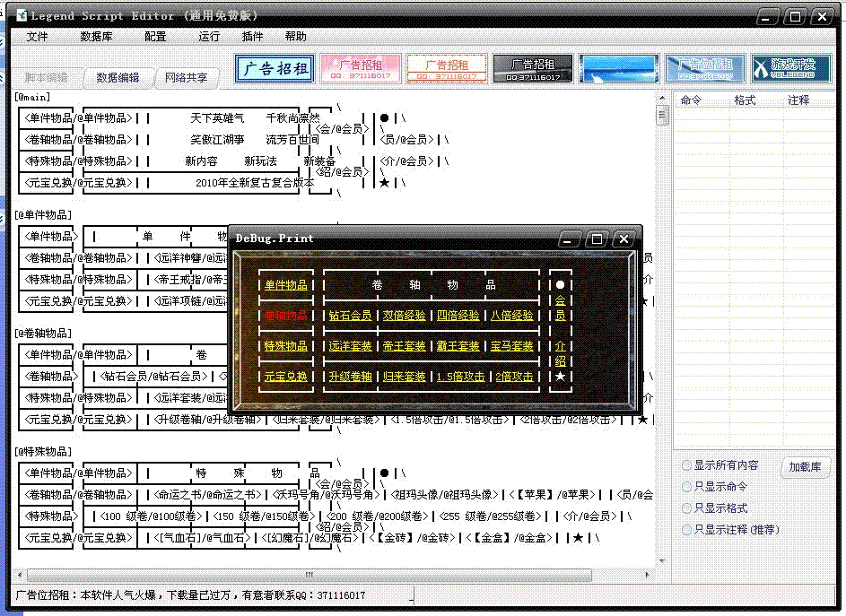Open the 配置 menu
The width and height of the screenshot is (846, 616).
click(x=154, y=37)
